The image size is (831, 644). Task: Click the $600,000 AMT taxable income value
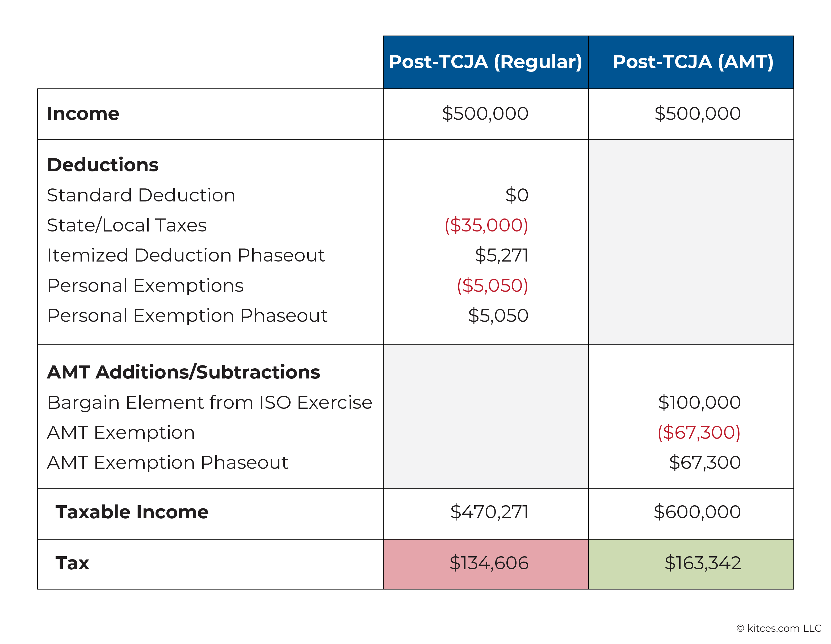pos(697,512)
